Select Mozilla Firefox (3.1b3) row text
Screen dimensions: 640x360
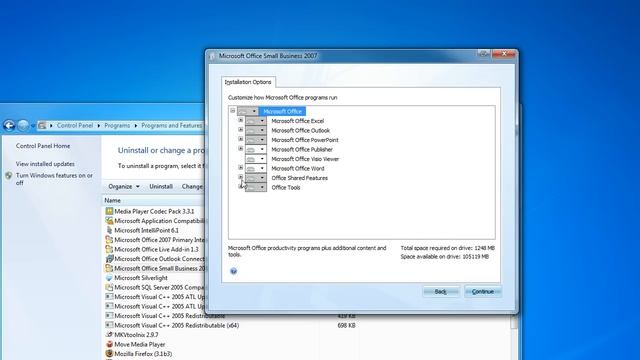(143, 354)
